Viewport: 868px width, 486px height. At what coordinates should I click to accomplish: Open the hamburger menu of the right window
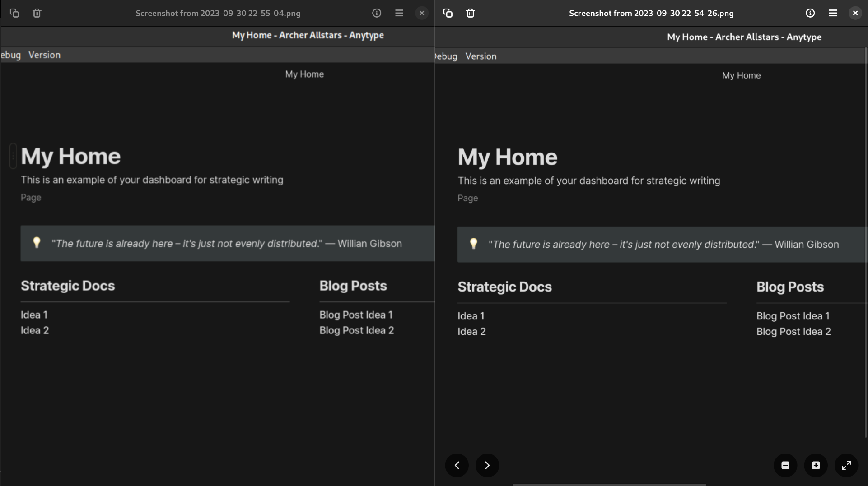coord(833,13)
